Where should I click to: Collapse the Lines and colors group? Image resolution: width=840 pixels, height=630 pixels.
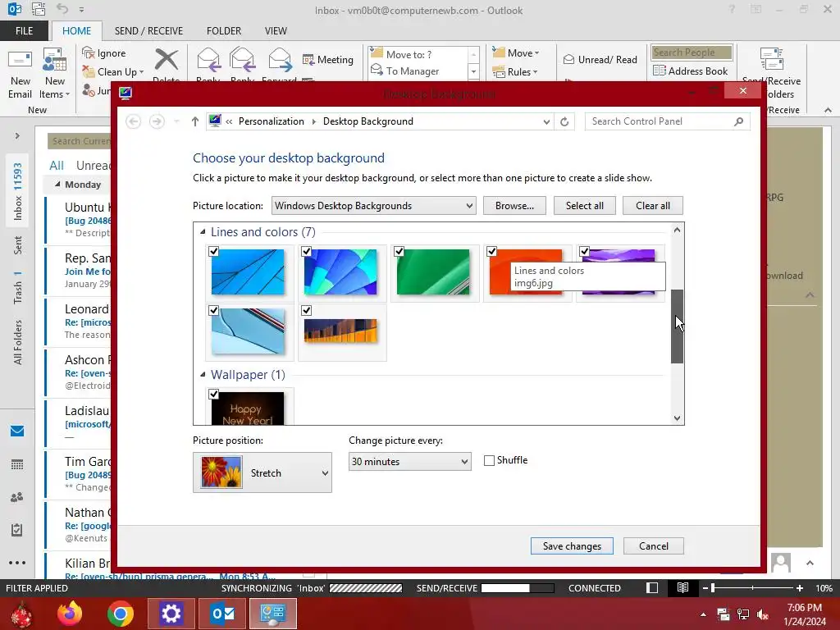pos(203,232)
